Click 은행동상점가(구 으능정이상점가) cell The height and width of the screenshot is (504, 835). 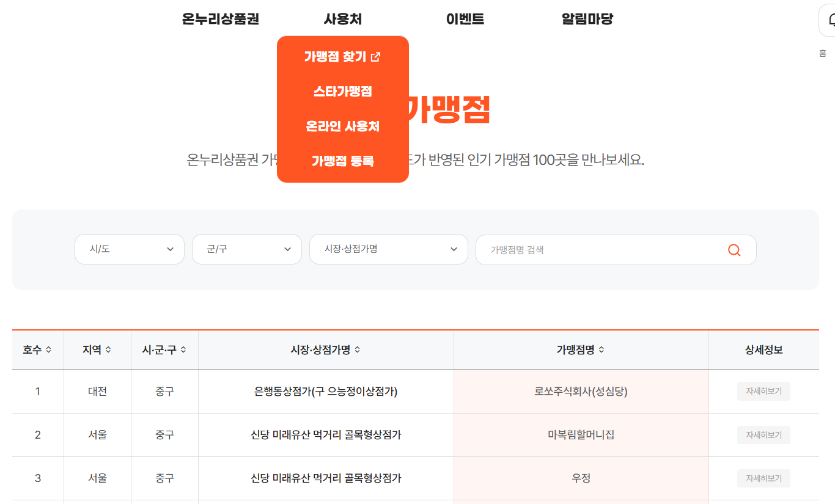click(326, 392)
